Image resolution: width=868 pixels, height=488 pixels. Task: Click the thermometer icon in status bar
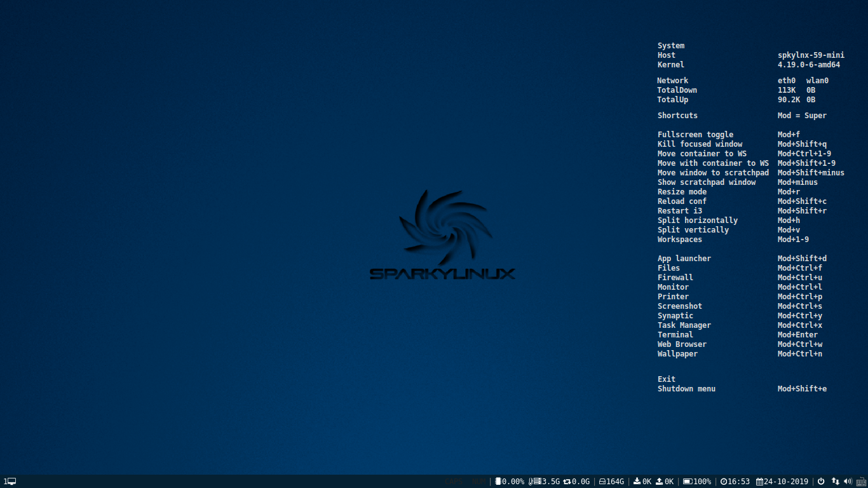531,481
